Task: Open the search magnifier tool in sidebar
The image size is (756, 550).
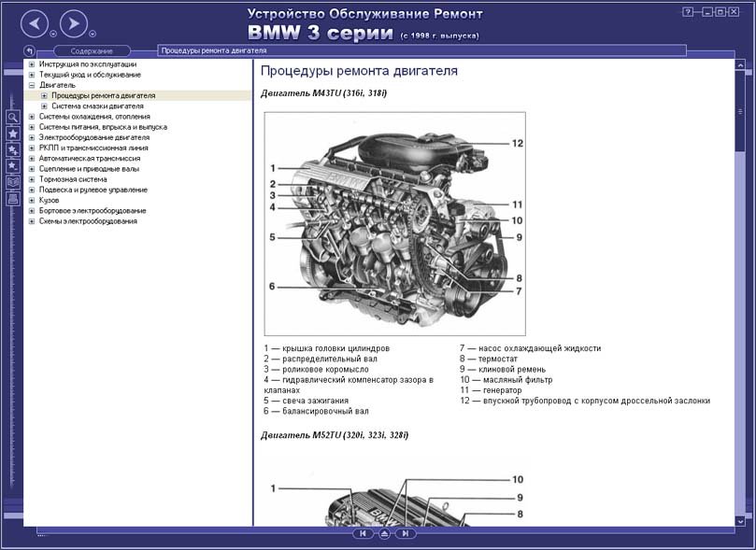Action: [13, 117]
